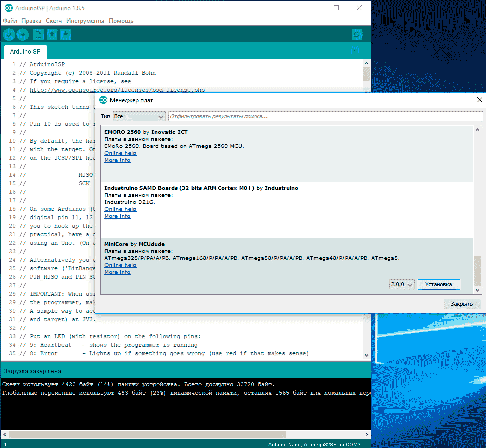This screenshot has height=448, width=486.
Task: Open EMORO 2560 More info link
Action: [117, 160]
